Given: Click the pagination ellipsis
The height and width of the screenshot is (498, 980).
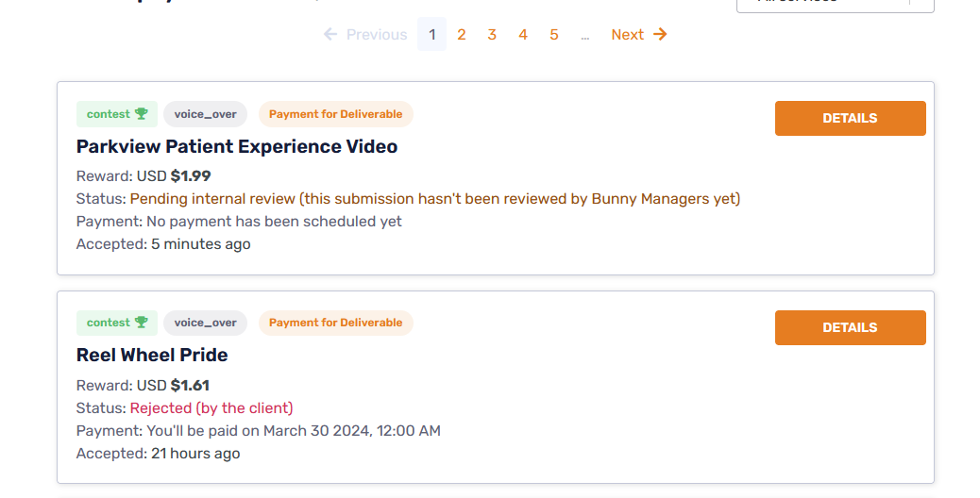Looking at the screenshot, I should point(585,35).
